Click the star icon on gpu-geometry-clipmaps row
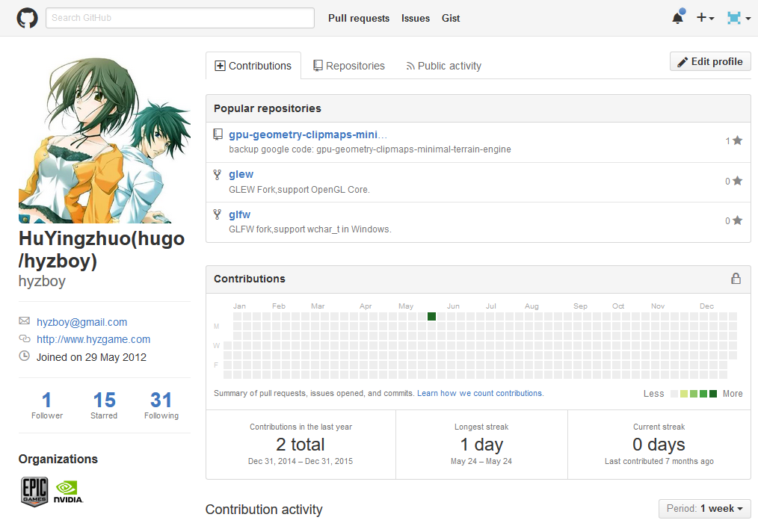The height and width of the screenshot is (532, 758). click(x=737, y=140)
